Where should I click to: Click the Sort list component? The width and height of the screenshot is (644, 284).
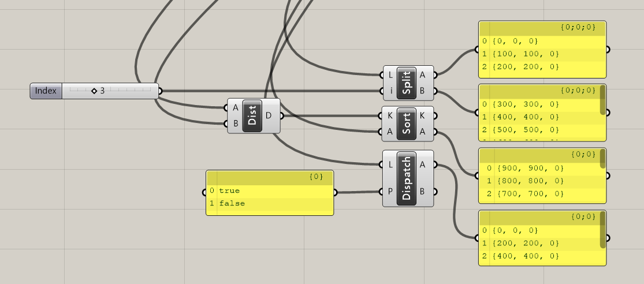[407, 124]
